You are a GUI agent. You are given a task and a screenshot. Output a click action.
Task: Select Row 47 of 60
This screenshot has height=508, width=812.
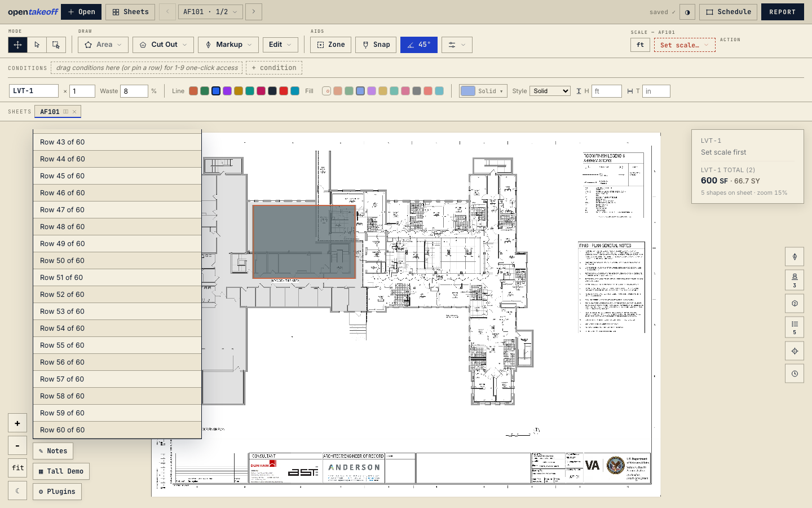point(117,210)
